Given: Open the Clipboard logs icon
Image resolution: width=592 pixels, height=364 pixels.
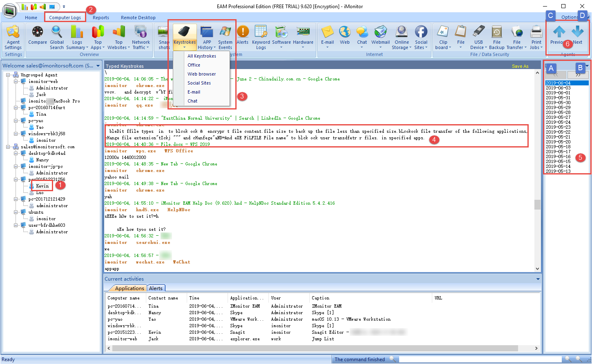Looking at the screenshot, I should pyautogui.click(x=443, y=33).
